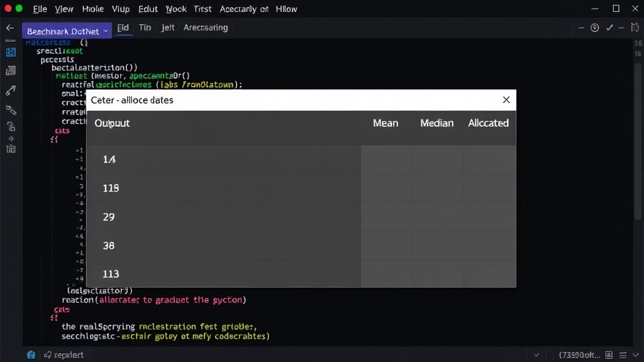Select the row labeled 38
Viewport: 644px width, 362px height.
click(301, 246)
